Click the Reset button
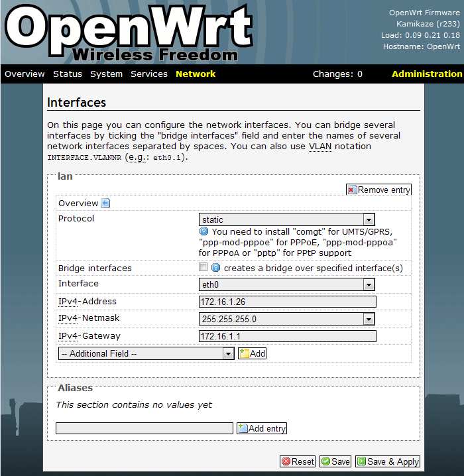 coord(298,461)
